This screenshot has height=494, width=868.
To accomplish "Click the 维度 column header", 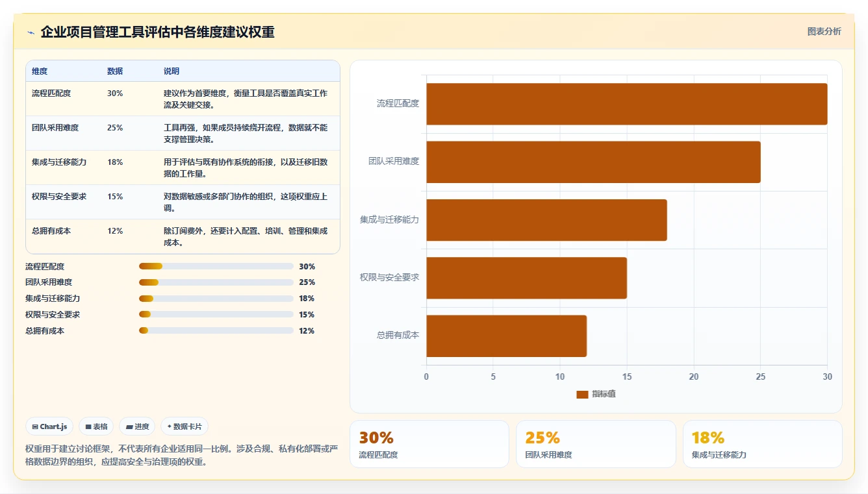I will click(40, 71).
